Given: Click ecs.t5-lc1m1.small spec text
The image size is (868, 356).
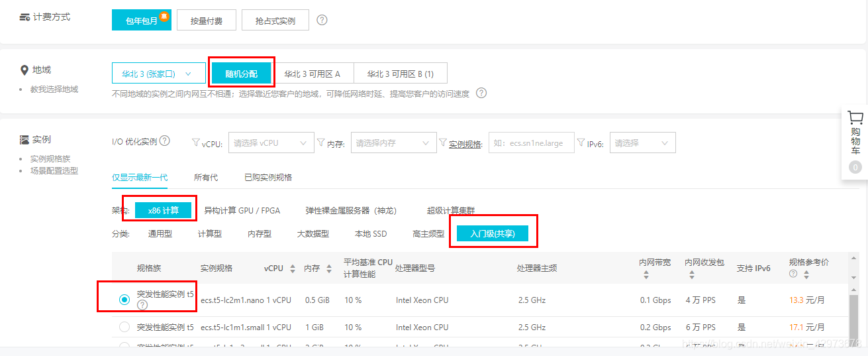Looking at the screenshot, I should 234,327.
